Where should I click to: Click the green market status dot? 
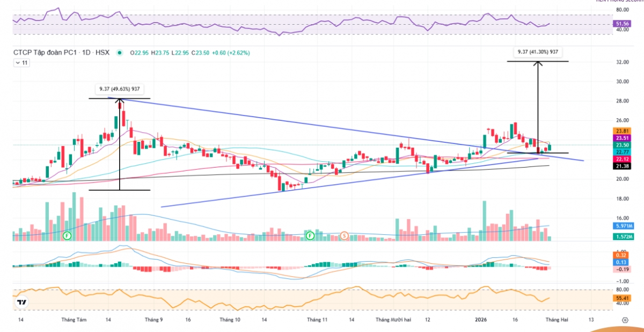pos(119,53)
